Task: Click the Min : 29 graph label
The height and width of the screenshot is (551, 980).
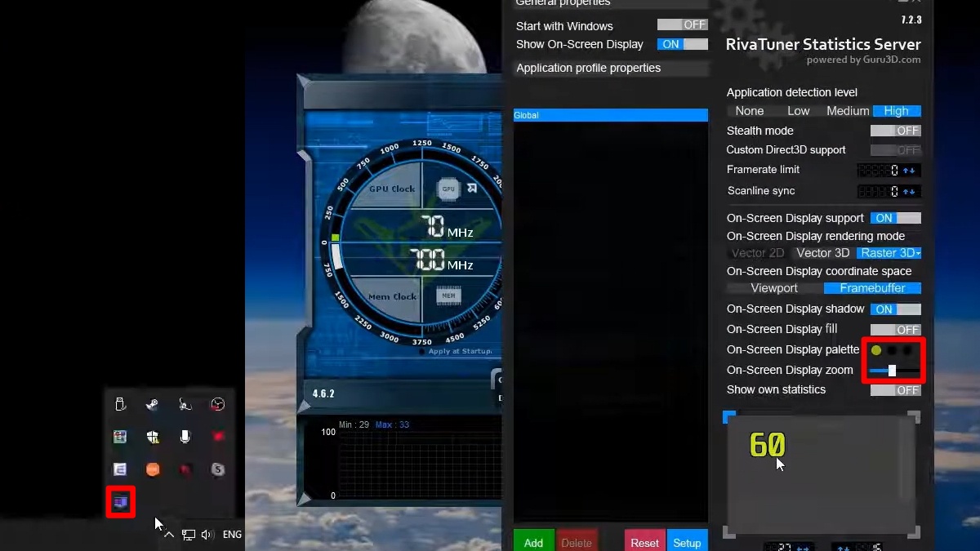Action: coord(354,424)
